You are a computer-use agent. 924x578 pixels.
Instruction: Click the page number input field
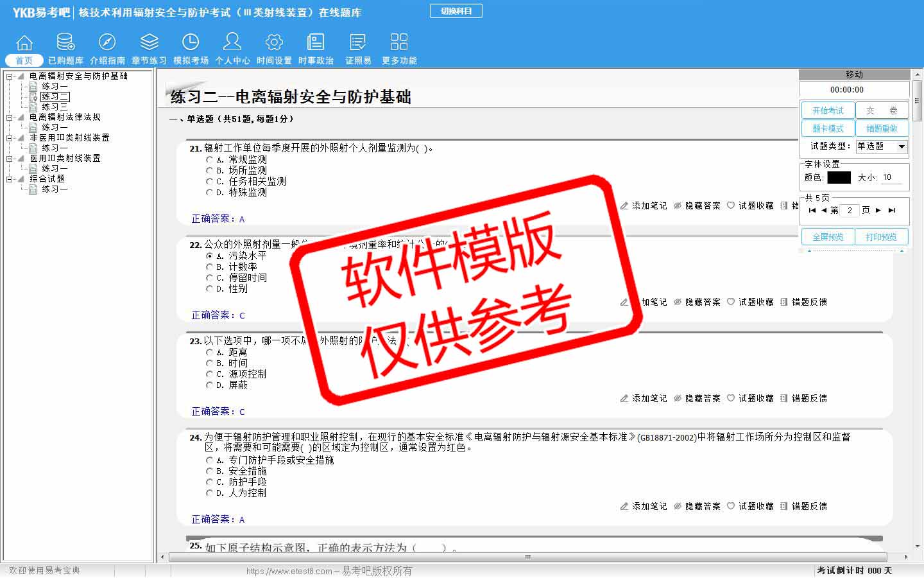850,211
